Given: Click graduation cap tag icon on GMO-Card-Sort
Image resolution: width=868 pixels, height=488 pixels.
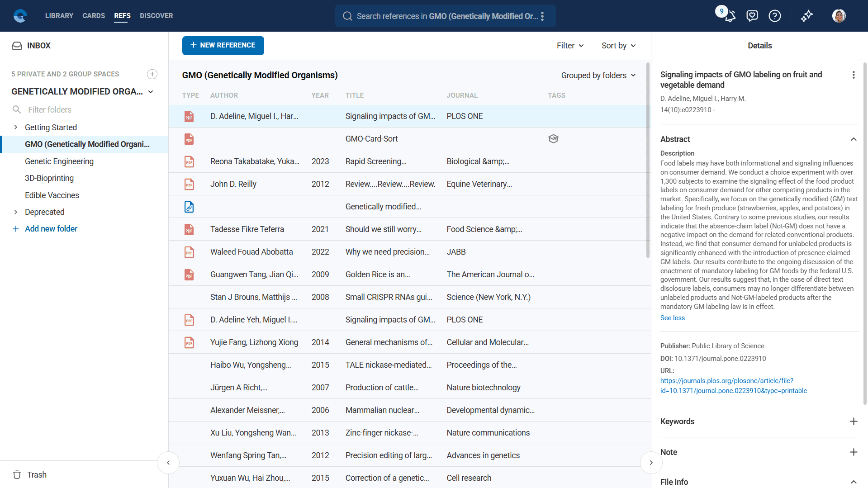Looking at the screenshot, I should click(553, 139).
